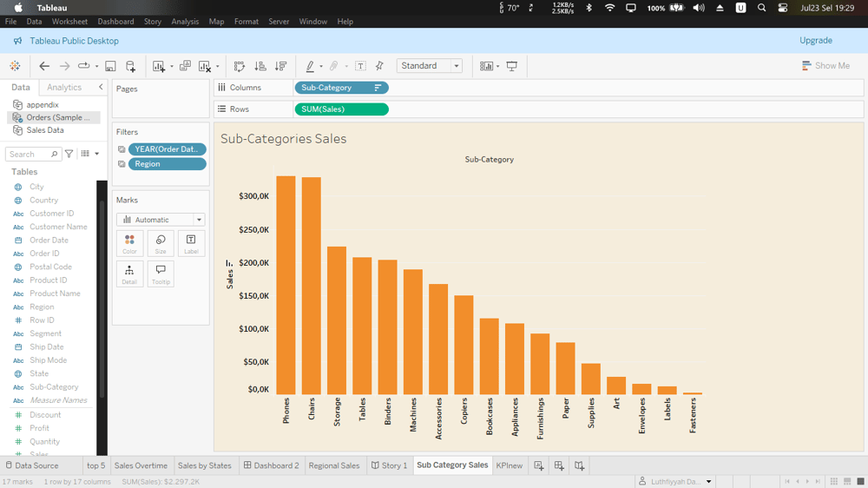Image resolution: width=868 pixels, height=488 pixels.
Task: Click the Upgrade link
Action: [x=815, y=41]
